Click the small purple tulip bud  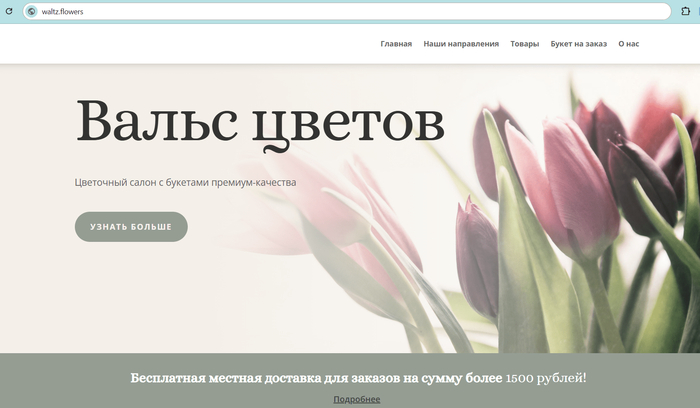pos(477,255)
